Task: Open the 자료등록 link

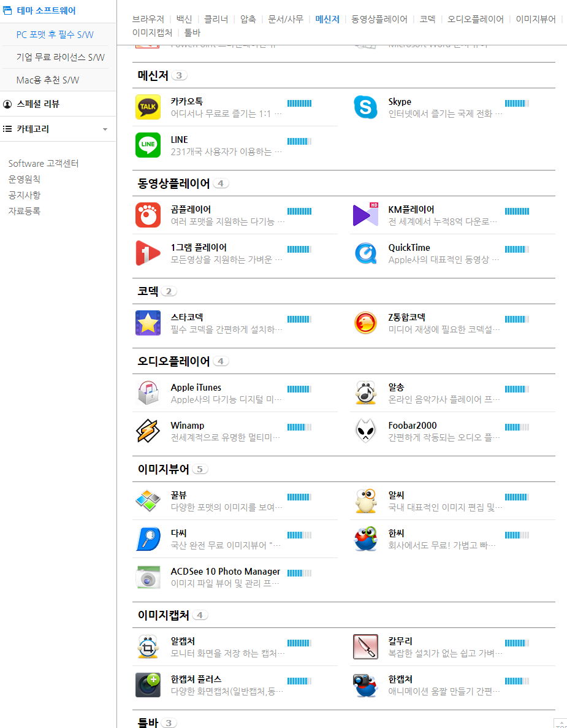Action: pyautogui.click(x=24, y=211)
